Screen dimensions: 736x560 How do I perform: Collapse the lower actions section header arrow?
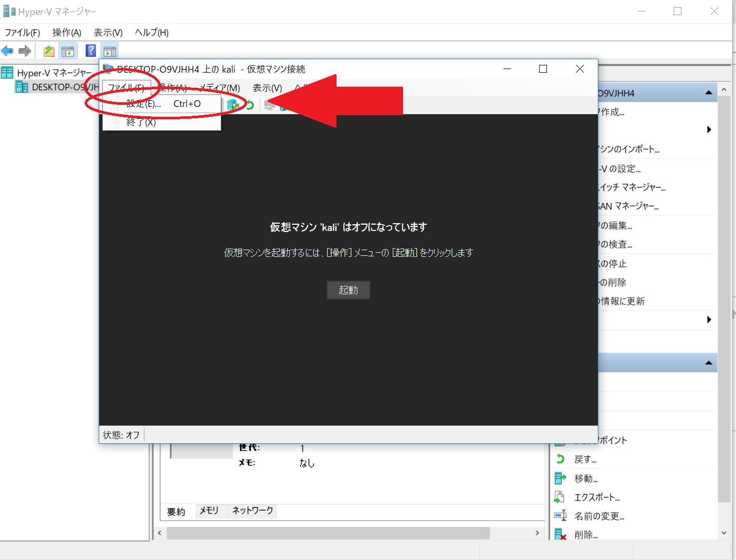(x=708, y=363)
